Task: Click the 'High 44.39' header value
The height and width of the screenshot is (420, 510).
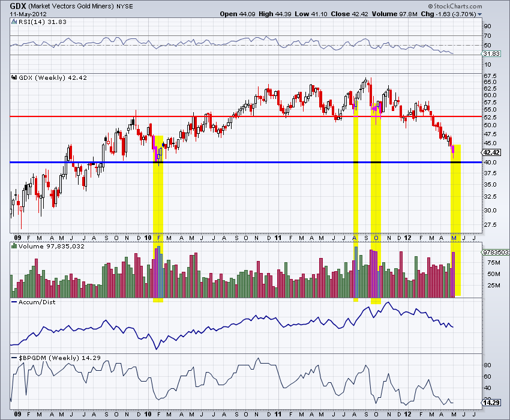Action: pyautogui.click(x=275, y=14)
